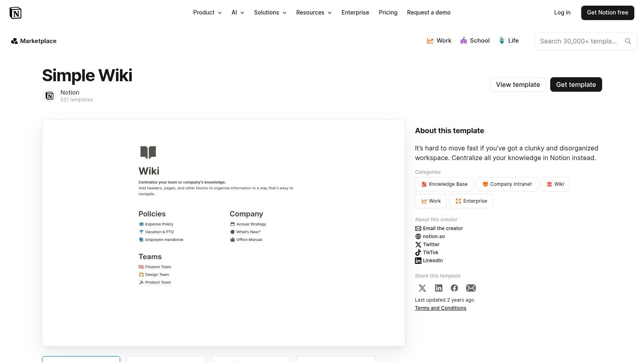
Task: Open the Resources dropdown menu
Action: [x=314, y=12]
